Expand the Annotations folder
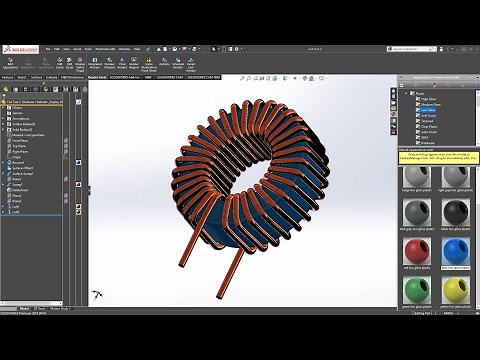 [x=3, y=119]
